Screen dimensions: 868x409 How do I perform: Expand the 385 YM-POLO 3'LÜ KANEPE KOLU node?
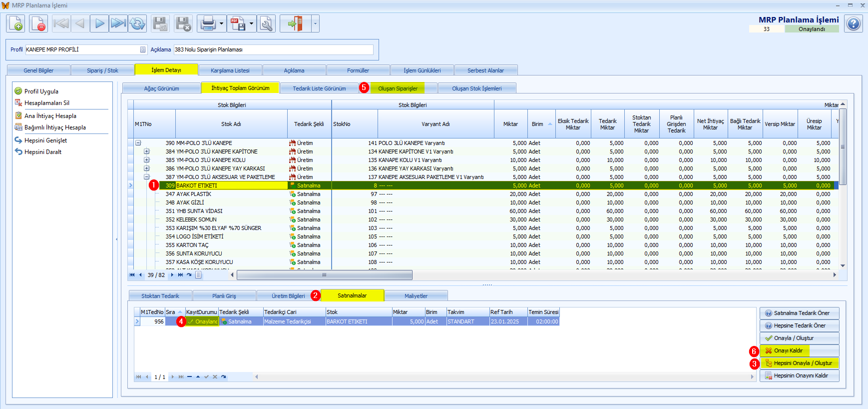click(x=147, y=160)
